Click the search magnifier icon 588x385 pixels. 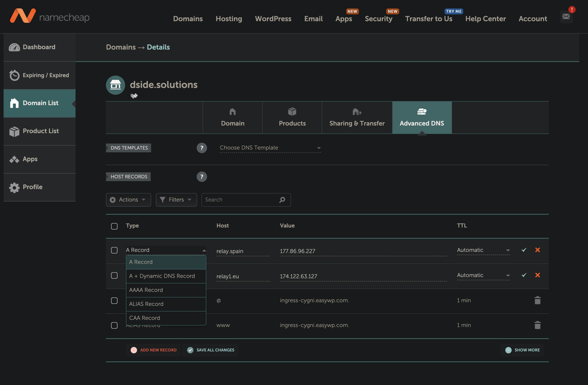[282, 200]
